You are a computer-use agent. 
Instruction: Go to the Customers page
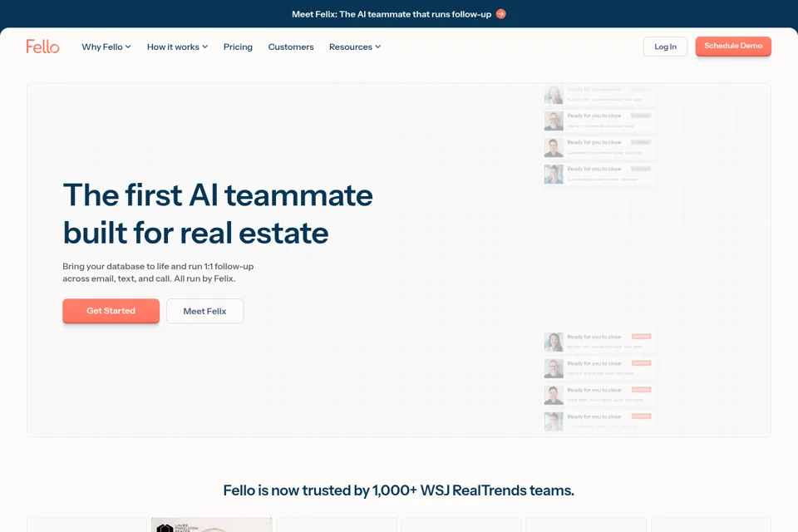pyautogui.click(x=291, y=47)
